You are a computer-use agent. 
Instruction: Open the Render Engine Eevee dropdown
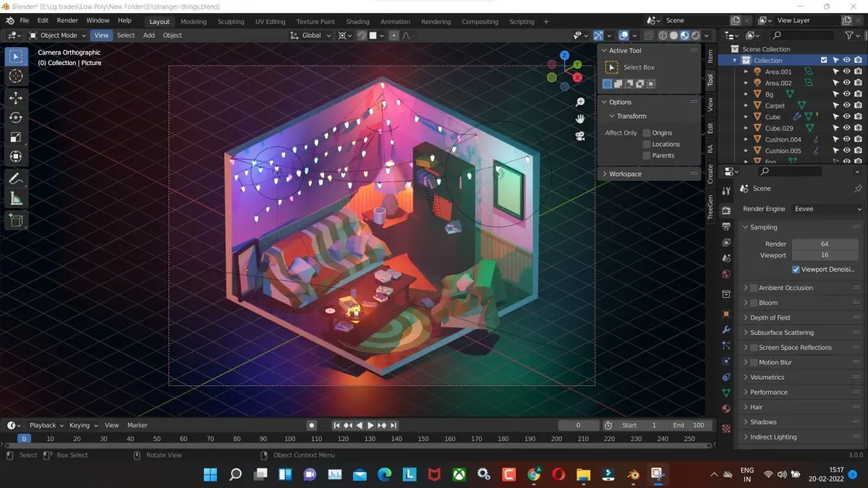[x=827, y=209]
